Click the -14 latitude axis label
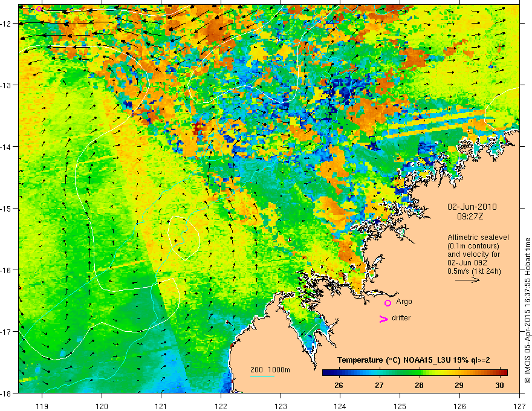This screenshot has width=532, height=411. (7, 147)
